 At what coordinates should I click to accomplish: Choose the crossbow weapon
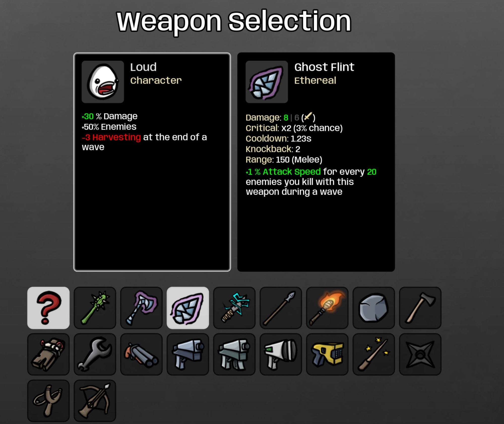95,401
